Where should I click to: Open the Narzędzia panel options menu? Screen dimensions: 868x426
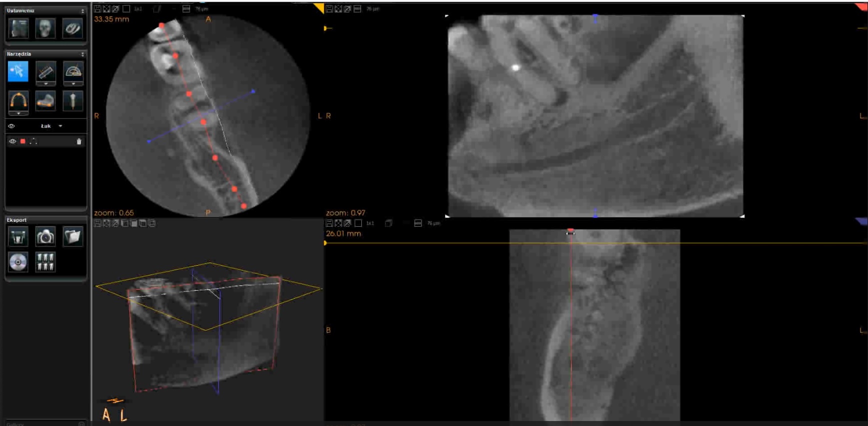tap(83, 54)
